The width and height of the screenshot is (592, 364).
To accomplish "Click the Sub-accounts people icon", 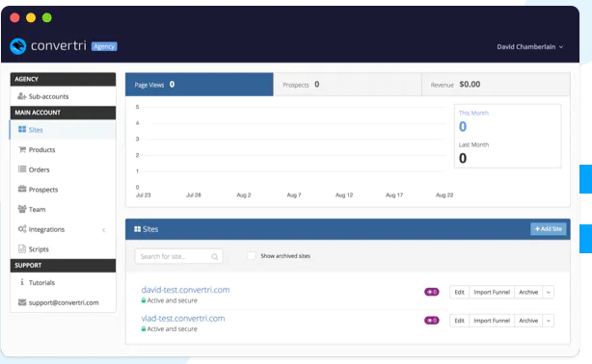I will click(22, 96).
